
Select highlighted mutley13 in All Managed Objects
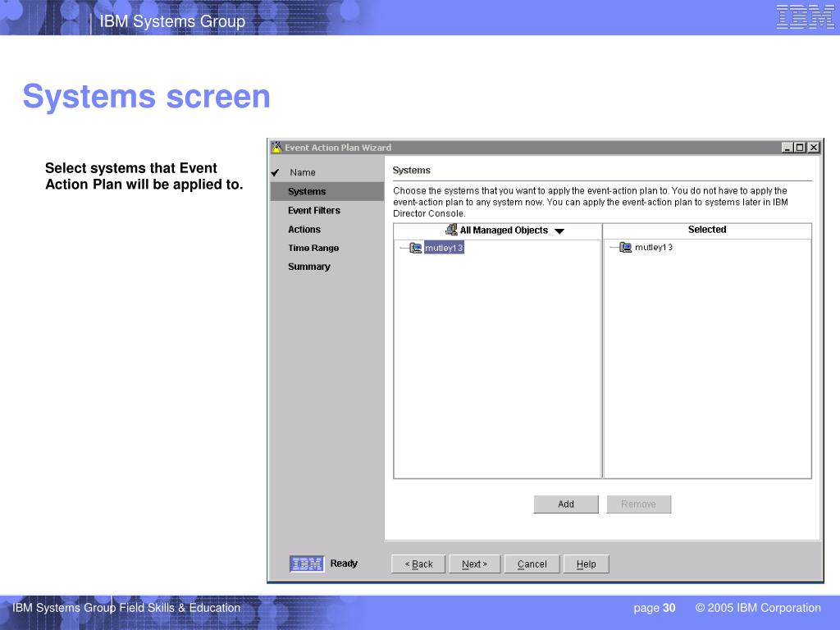(x=444, y=248)
